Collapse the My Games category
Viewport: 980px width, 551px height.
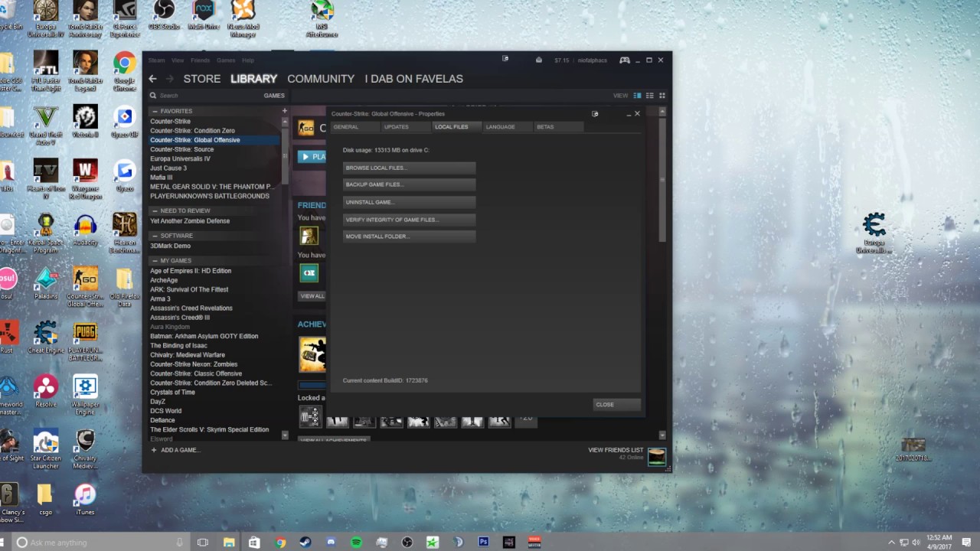tap(154, 261)
